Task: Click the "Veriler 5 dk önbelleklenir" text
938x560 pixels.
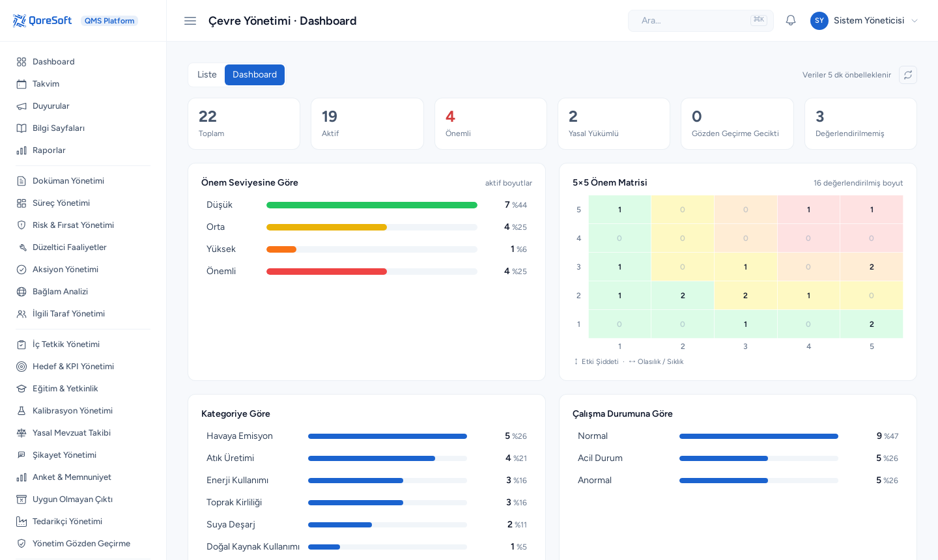Action: coord(847,75)
